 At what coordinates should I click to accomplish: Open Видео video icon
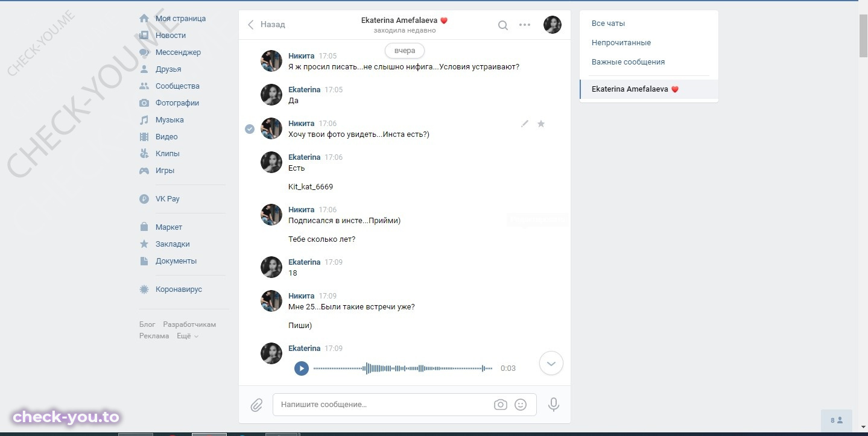click(144, 137)
